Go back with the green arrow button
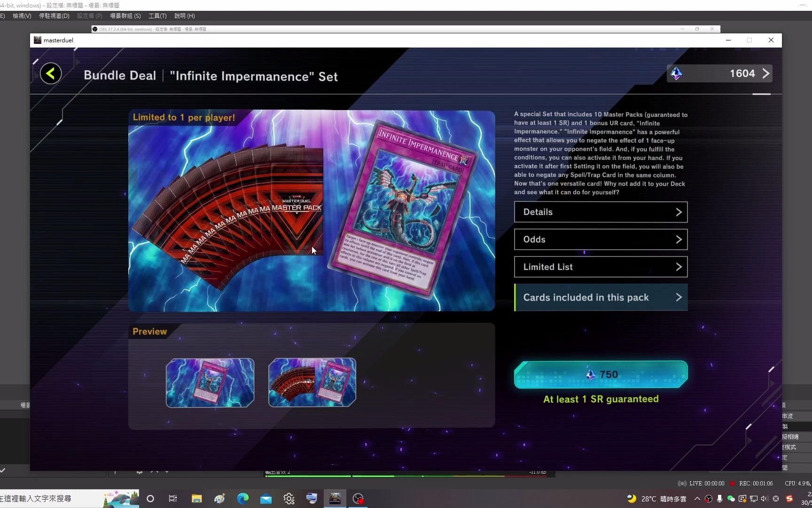Image resolution: width=812 pixels, height=508 pixels. point(51,73)
